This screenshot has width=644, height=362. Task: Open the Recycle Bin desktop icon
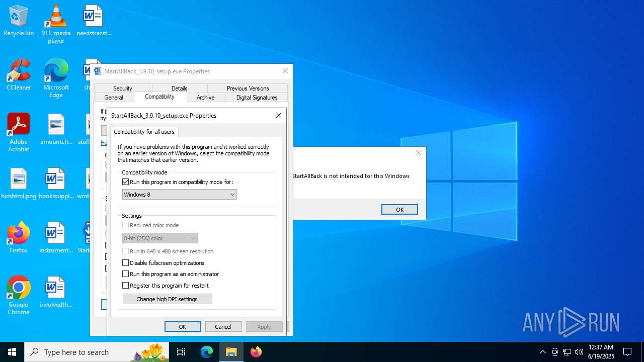point(19,21)
